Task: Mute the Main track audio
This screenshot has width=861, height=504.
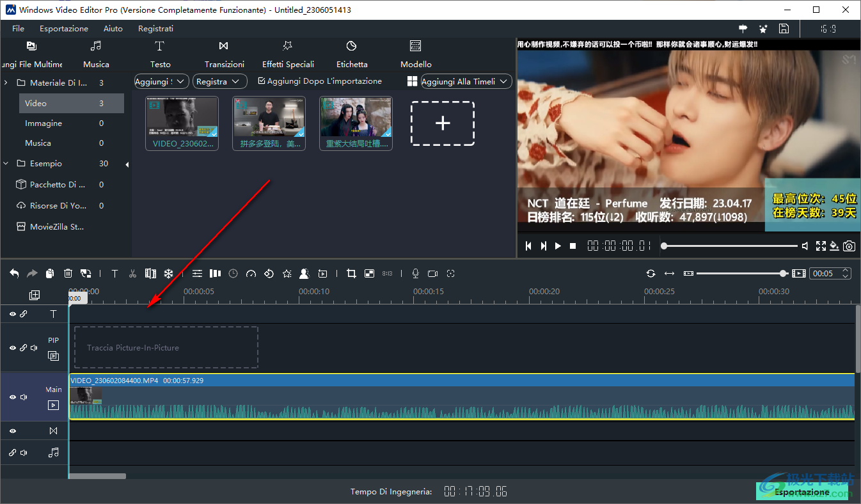Action: tap(24, 397)
